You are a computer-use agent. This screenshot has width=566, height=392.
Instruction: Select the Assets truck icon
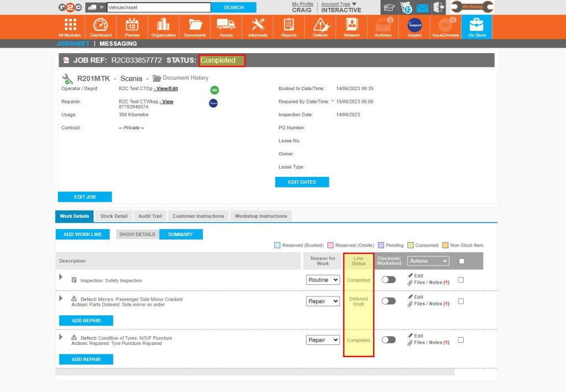point(226,26)
